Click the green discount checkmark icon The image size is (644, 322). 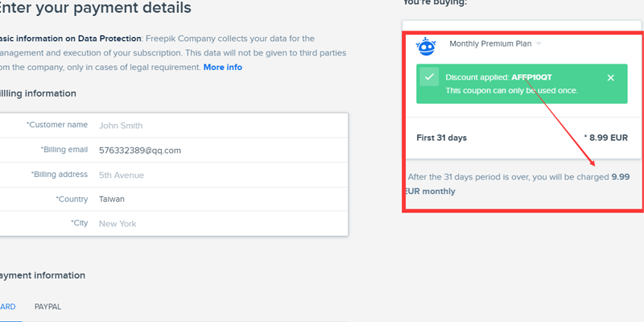pos(430,77)
